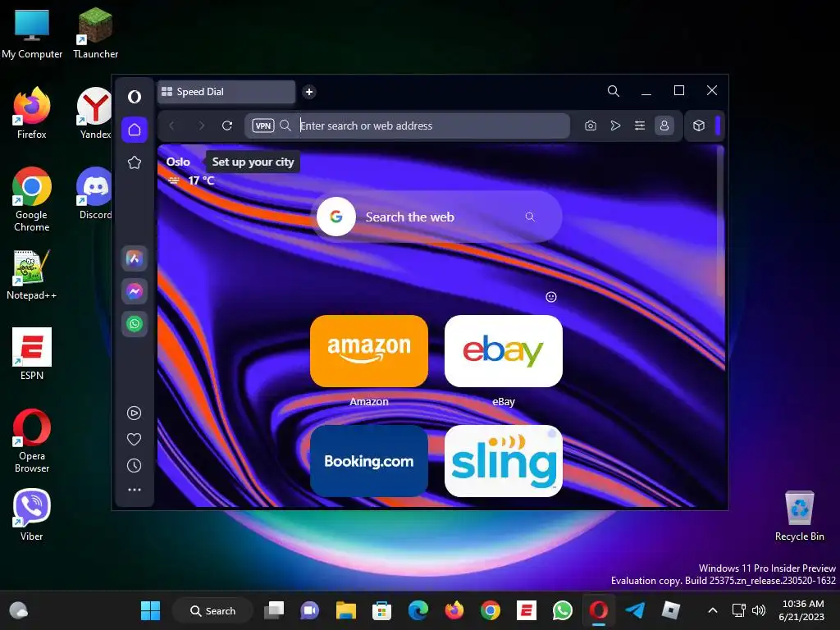
Task: Open WhatsApp in the Opera sidebar
Action: click(x=135, y=323)
